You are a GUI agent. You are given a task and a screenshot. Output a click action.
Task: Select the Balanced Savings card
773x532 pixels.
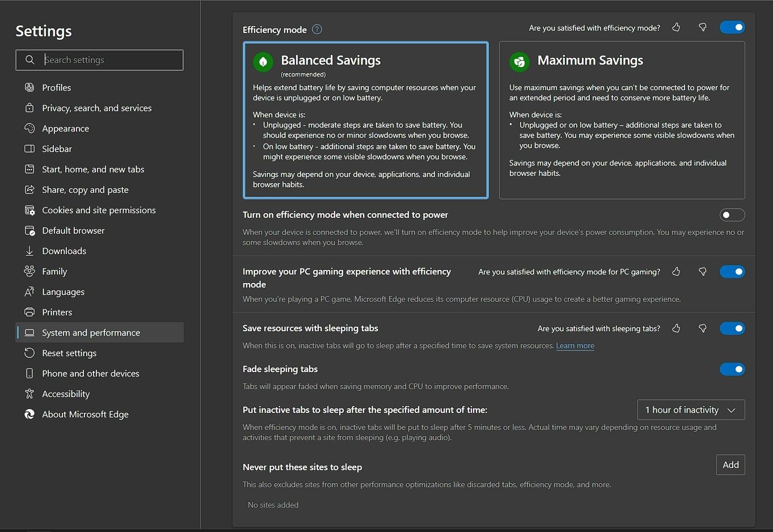[366, 120]
